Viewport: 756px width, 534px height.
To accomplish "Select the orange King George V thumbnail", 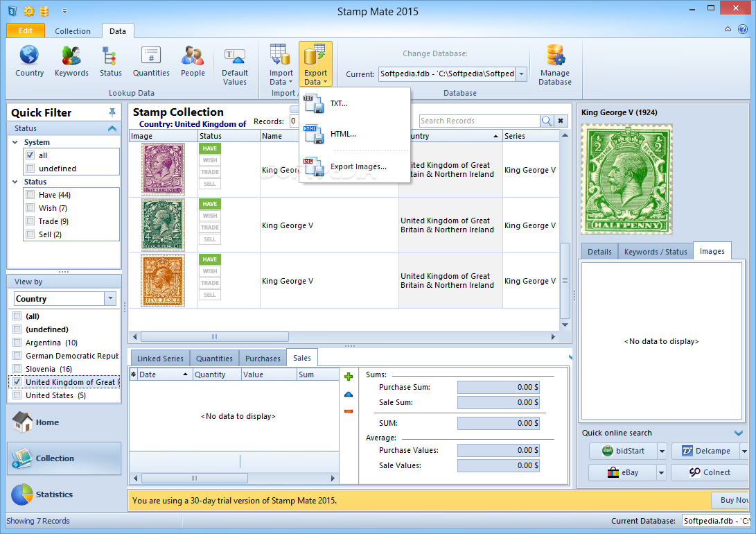I will [163, 280].
